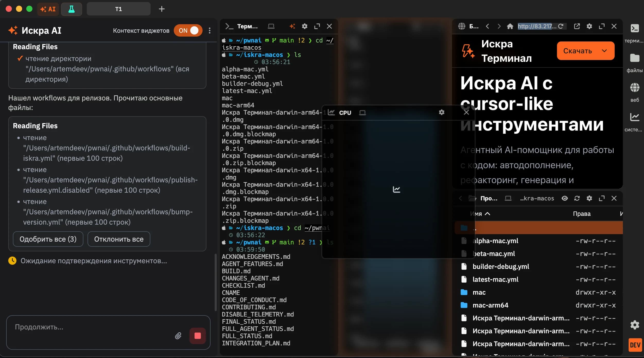Click the flask experiment icon in the title bar
The height and width of the screenshot is (358, 644).
[71, 9]
